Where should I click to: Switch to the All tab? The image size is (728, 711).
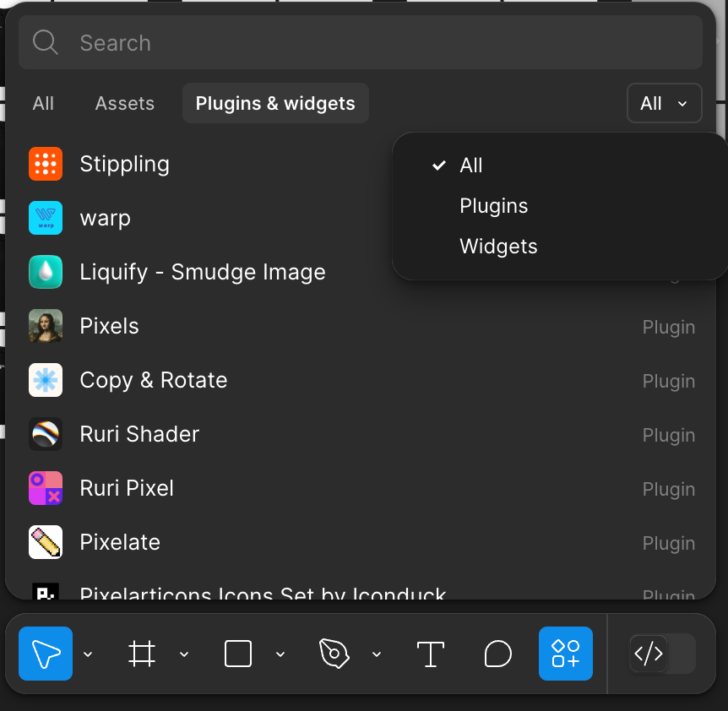[x=43, y=103]
